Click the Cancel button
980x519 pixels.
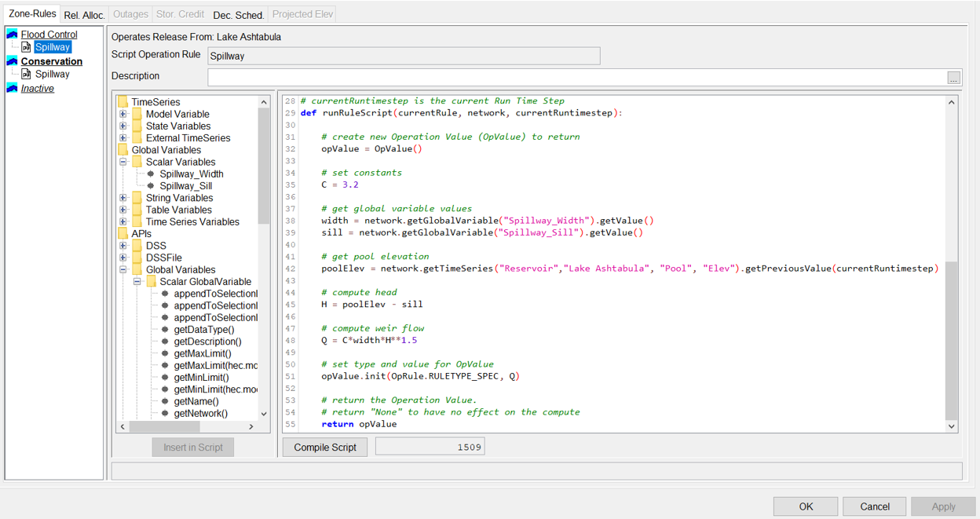pyautogui.click(x=874, y=506)
